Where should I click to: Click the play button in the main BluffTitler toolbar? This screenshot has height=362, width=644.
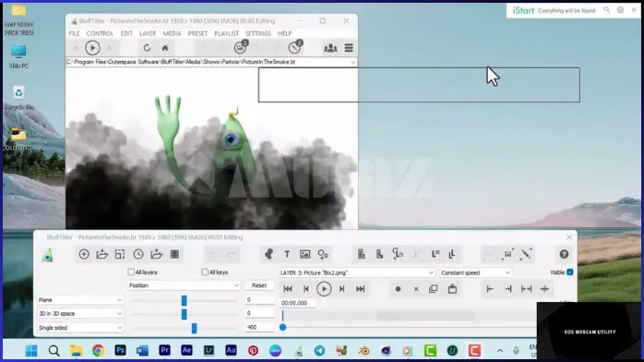point(92,48)
